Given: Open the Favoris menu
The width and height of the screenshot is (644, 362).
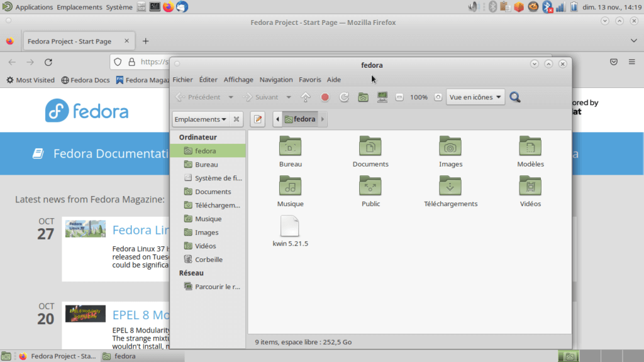Looking at the screenshot, I should [x=309, y=80].
